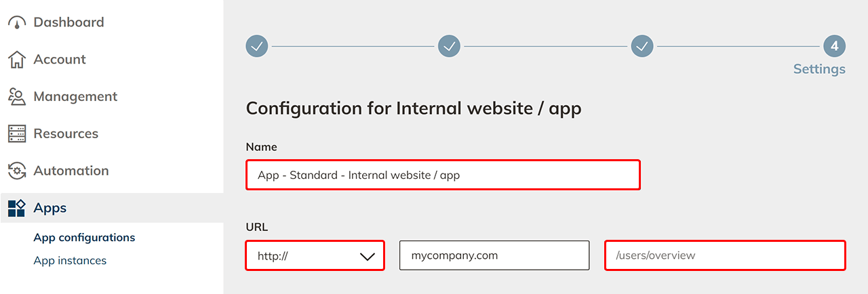Image resolution: width=868 pixels, height=294 pixels.
Task: Click the Account house icon
Action: [17, 60]
